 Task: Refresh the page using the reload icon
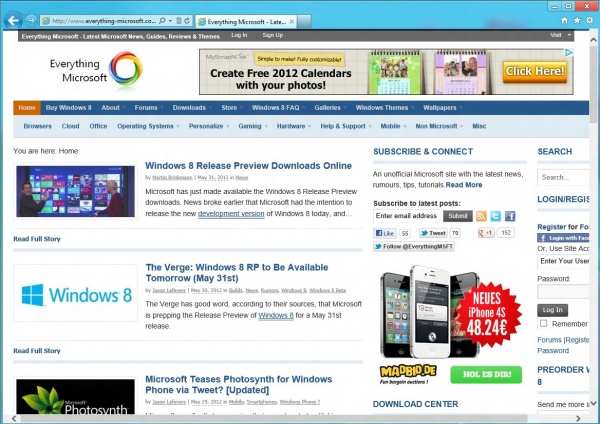pos(187,21)
